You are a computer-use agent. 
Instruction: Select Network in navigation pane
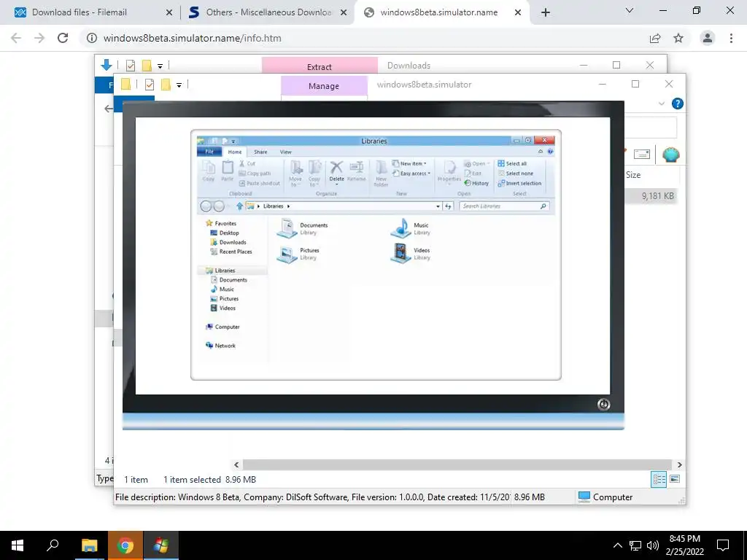(220, 346)
